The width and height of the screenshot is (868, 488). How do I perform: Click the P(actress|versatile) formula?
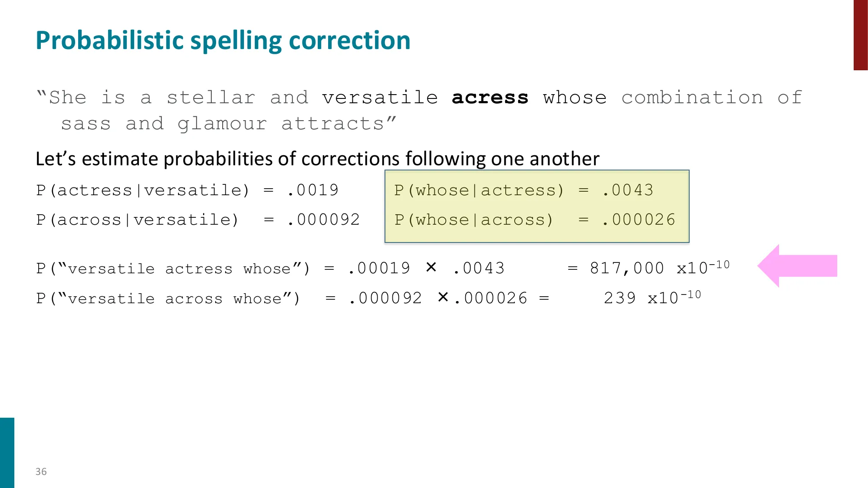(143, 190)
